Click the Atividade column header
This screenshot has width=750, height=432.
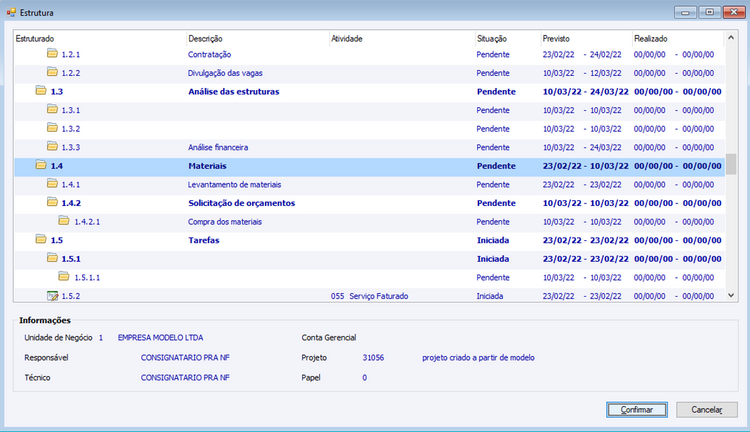(x=347, y=39)
